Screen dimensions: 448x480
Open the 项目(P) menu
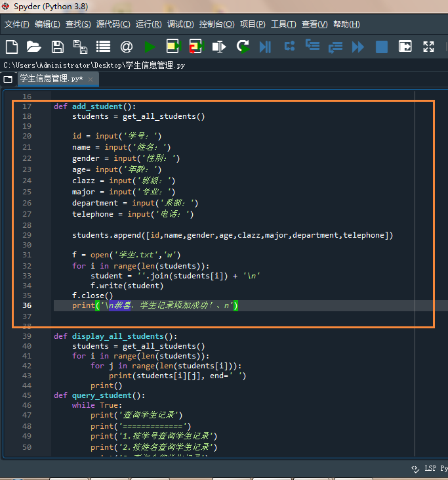pos(253,24)
